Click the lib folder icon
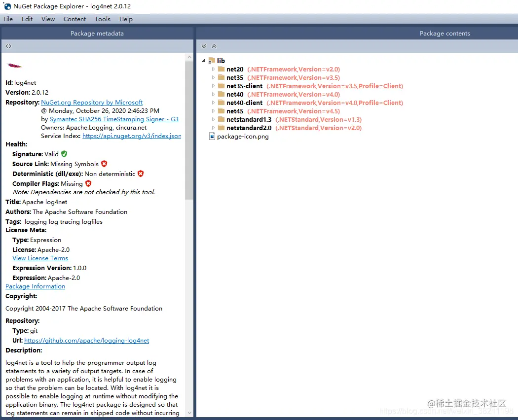Image resolution: width=518 pixels, height=420 pixels. (212, 61)
